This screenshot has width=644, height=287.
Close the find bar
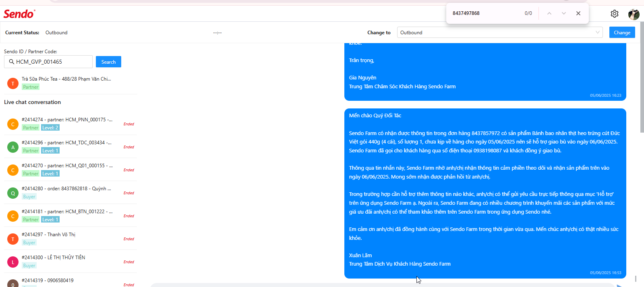[578, 13]
